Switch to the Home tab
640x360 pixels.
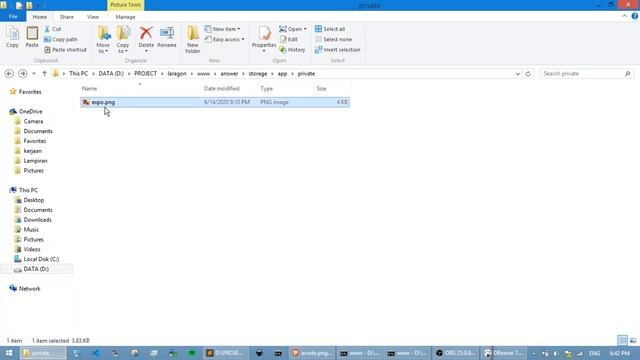point(40,17)
